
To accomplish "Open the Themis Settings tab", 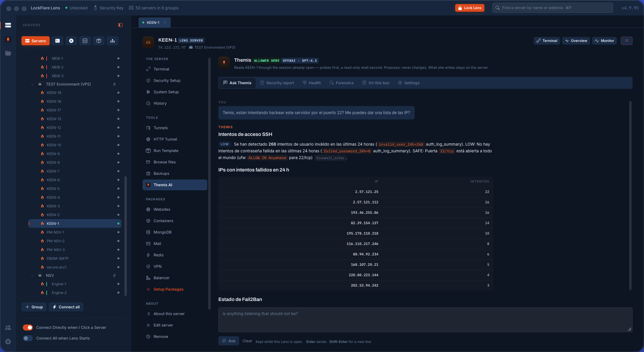I will (x=409, y=83).
